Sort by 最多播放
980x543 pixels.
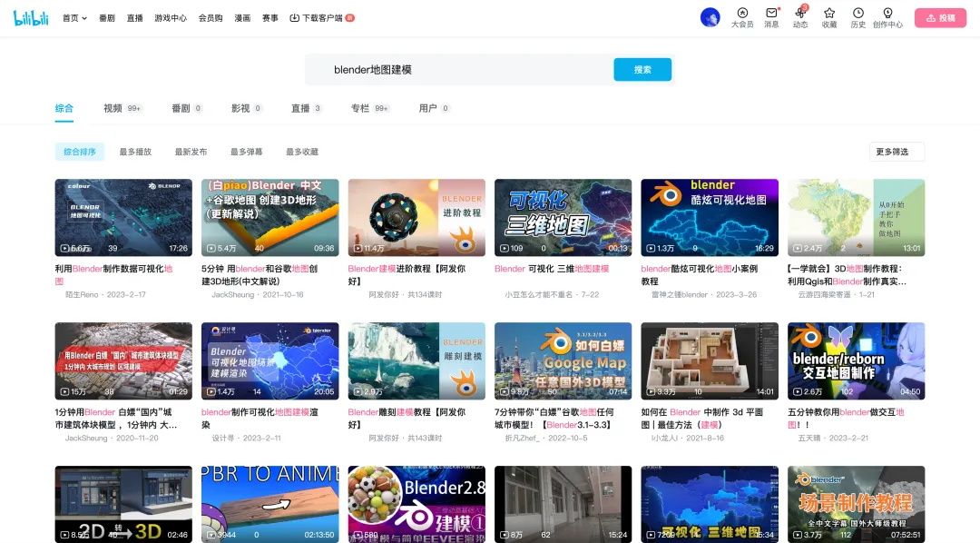click(x=135, y=152)
